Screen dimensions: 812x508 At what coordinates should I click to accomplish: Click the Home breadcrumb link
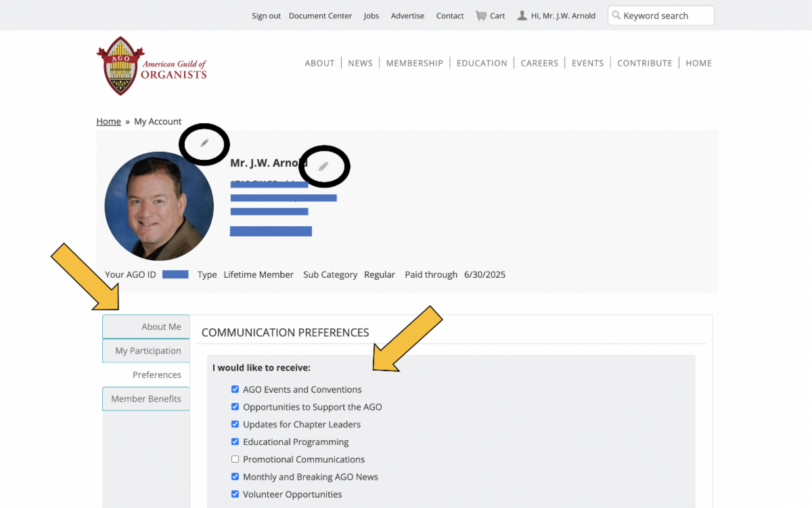coord(108,121)
